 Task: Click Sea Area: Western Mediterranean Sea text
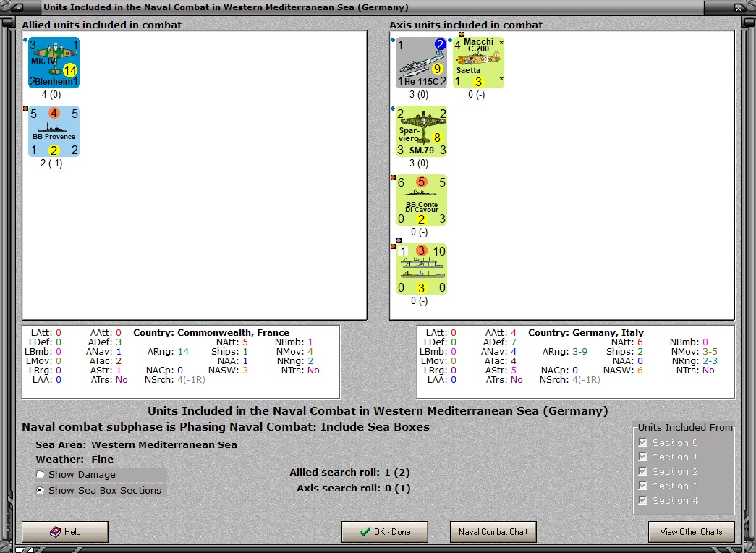point(136,445)
